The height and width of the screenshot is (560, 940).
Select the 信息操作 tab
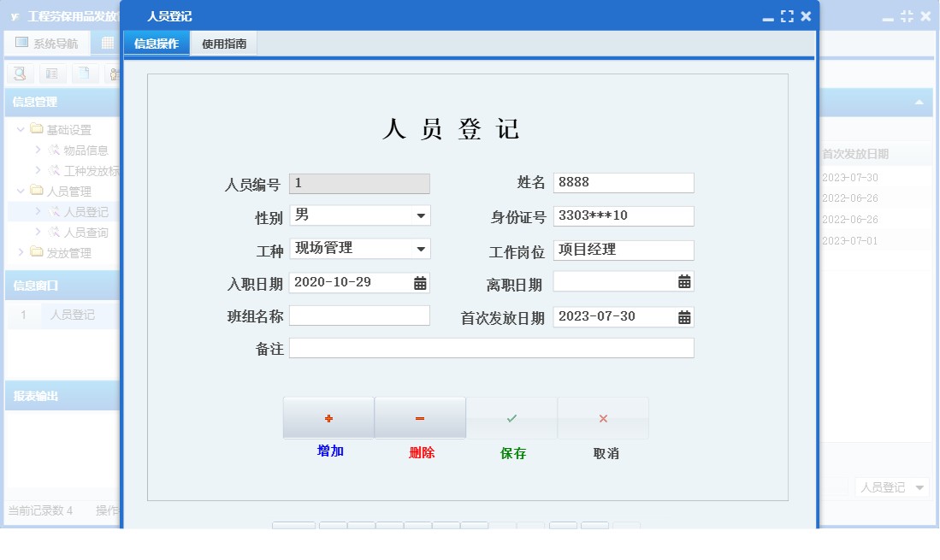click(156, 43)
